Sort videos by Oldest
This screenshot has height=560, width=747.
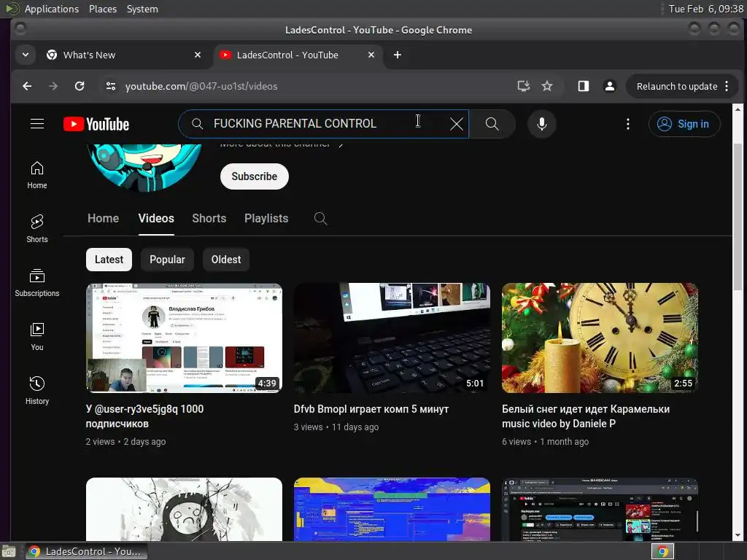(226, 260)
